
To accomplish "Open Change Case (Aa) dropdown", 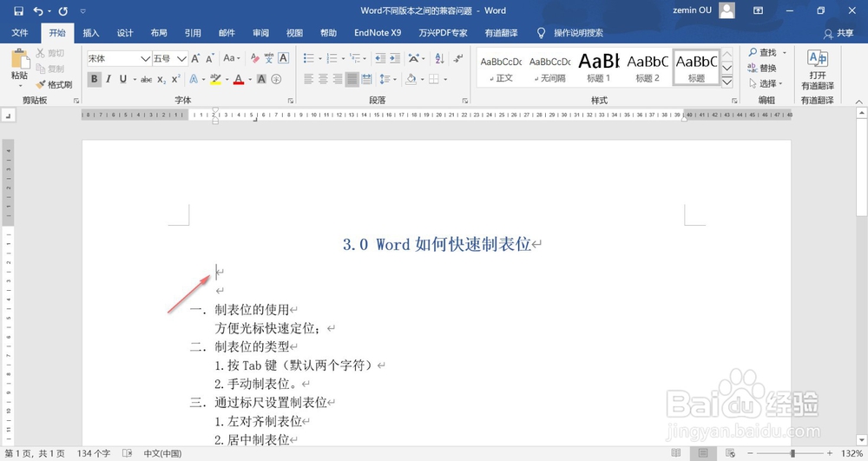I will click(x=232, y=58).
